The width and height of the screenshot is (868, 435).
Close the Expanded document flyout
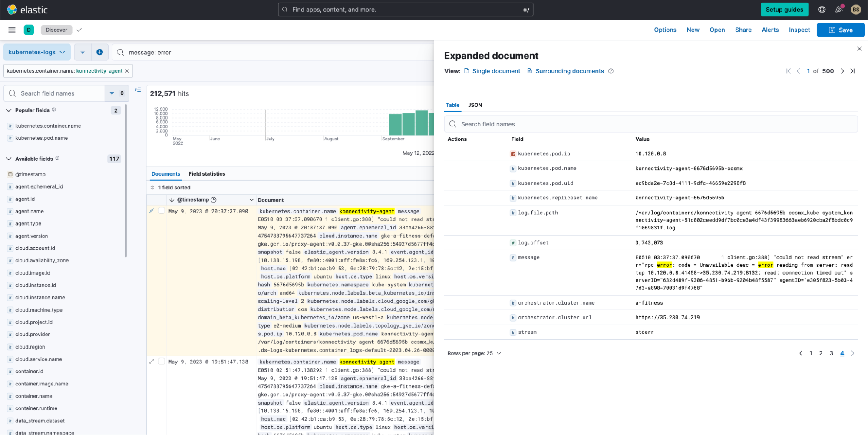859,49
